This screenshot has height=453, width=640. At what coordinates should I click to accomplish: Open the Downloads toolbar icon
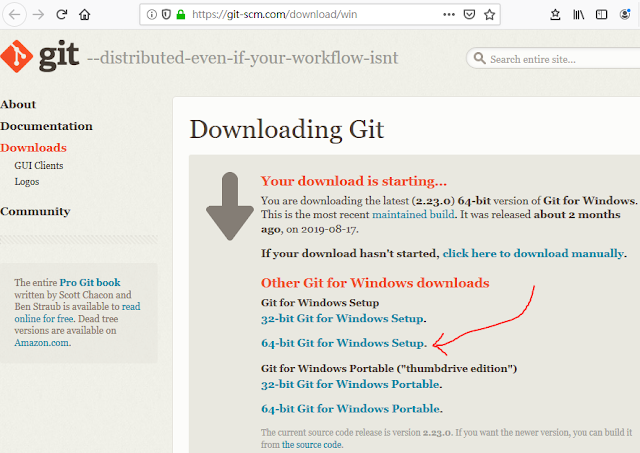(555, 15)
